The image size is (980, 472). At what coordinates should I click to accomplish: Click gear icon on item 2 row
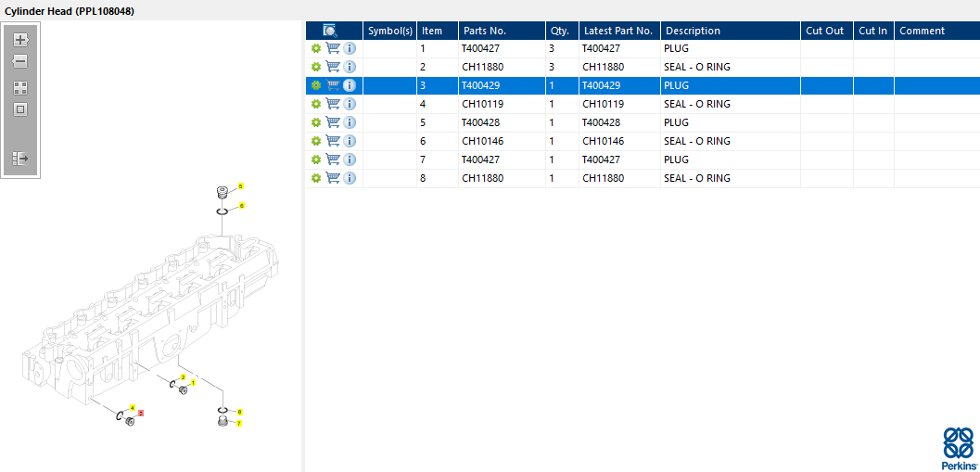[x=315, y=67]
